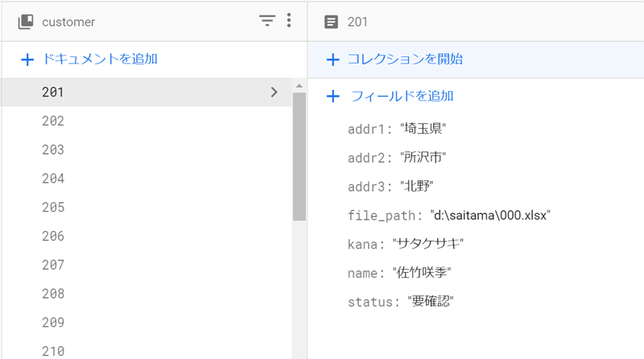
Task: Click the status field value 要確認
Action: pos(431,302)
